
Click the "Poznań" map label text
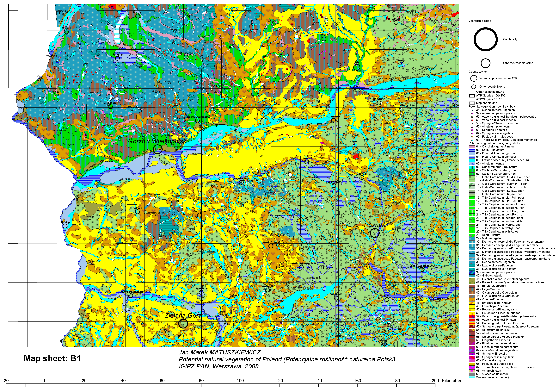click(374, 225)
